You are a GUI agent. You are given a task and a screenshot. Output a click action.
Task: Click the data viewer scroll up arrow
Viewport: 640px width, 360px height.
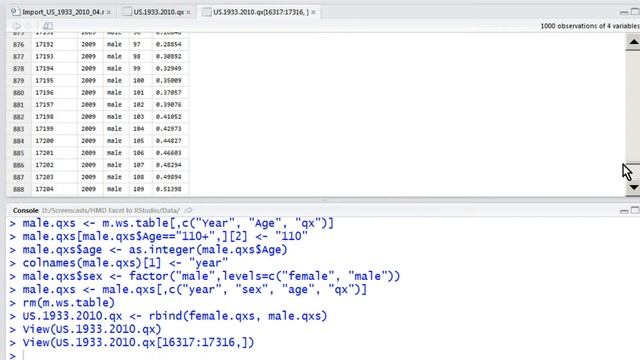(633, 42)
